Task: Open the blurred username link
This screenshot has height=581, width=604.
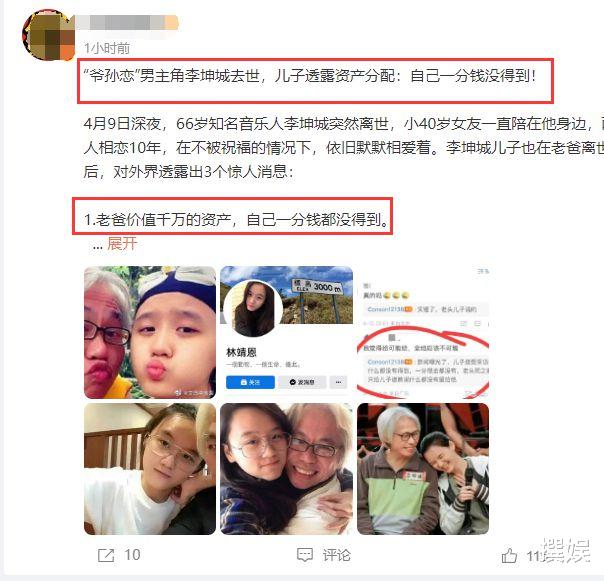Action: [x=127, y=22]
